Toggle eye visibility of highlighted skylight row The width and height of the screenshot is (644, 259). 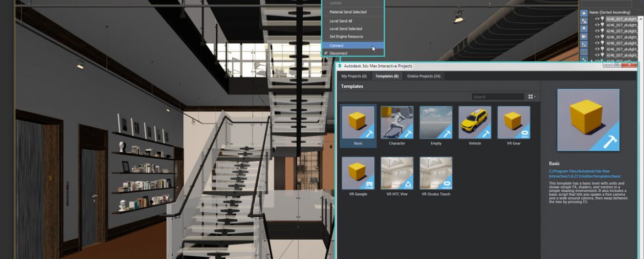coord(597,19)
